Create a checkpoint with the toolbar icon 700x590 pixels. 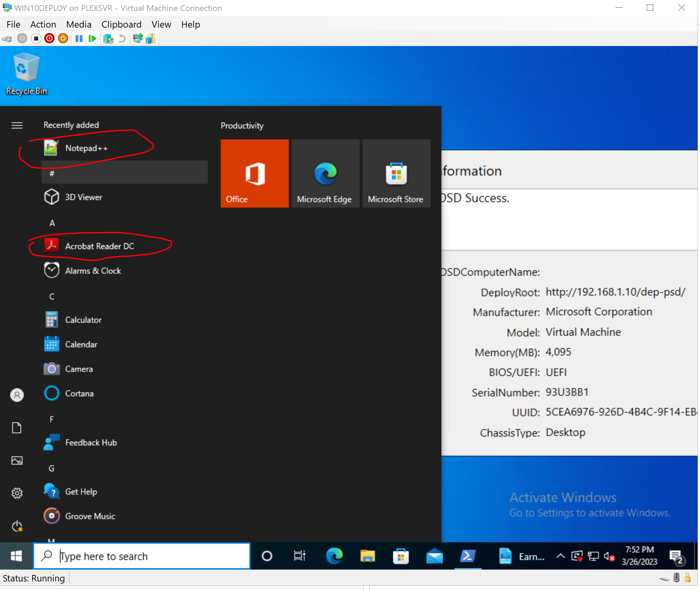pyautogui.click(x=108, y=38)
